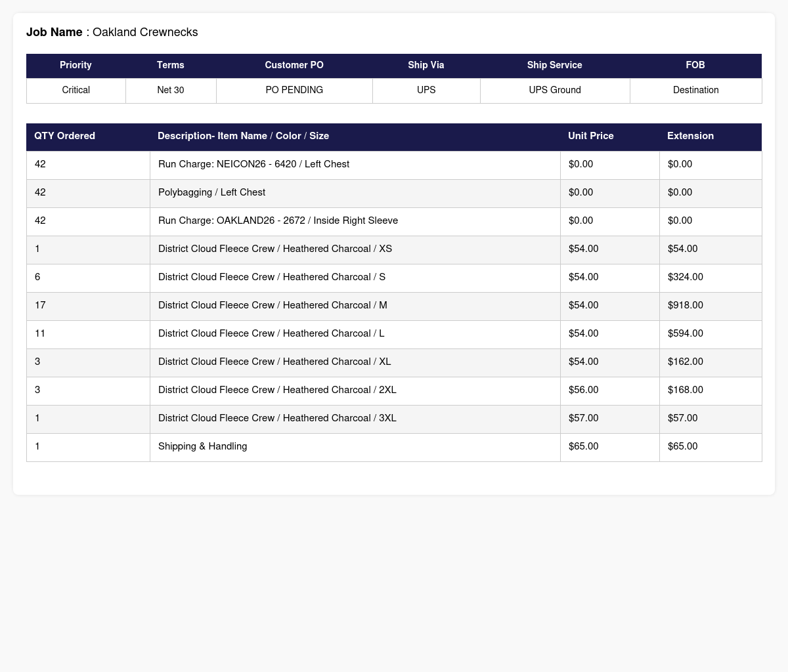Select the Destination FOB cell
This screenshot has width=788, height=672.
click(696, 90)
